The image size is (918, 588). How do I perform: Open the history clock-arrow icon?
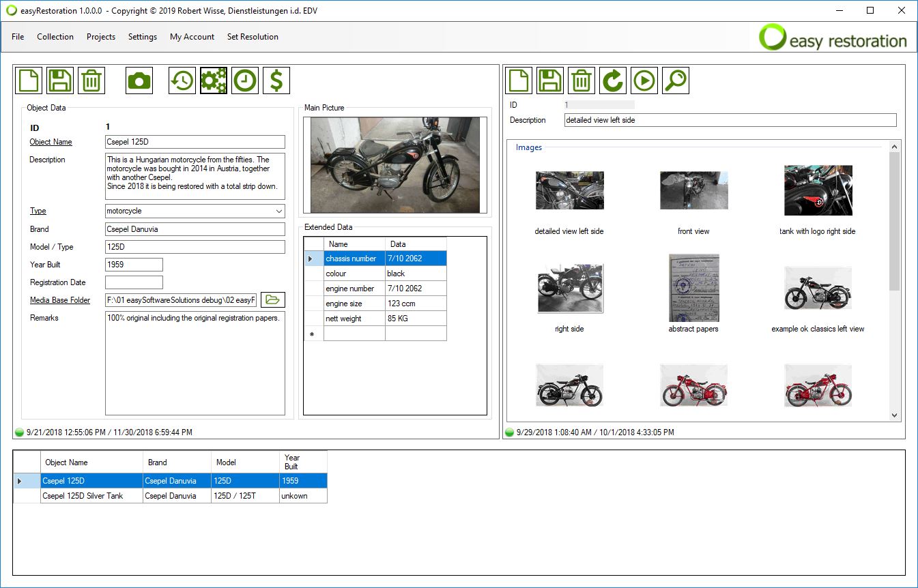[182, 80]
